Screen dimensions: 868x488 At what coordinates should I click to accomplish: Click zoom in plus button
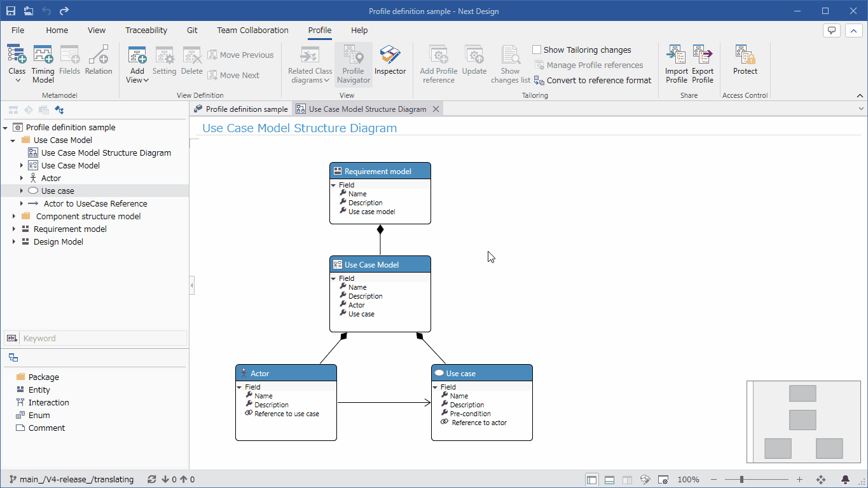[x=799, y=480]
